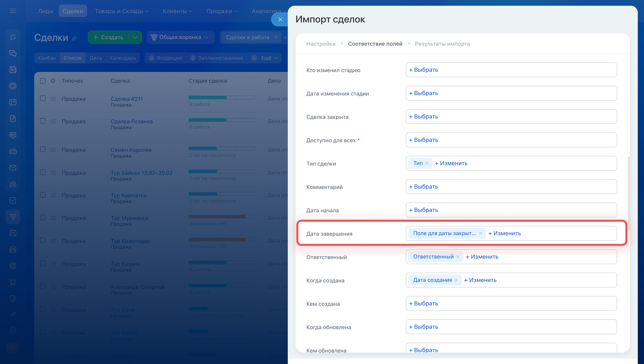Viewport: 644px width, 364px height.
Task: Open the mail icon in sidebar
Action: coord(13,168)
